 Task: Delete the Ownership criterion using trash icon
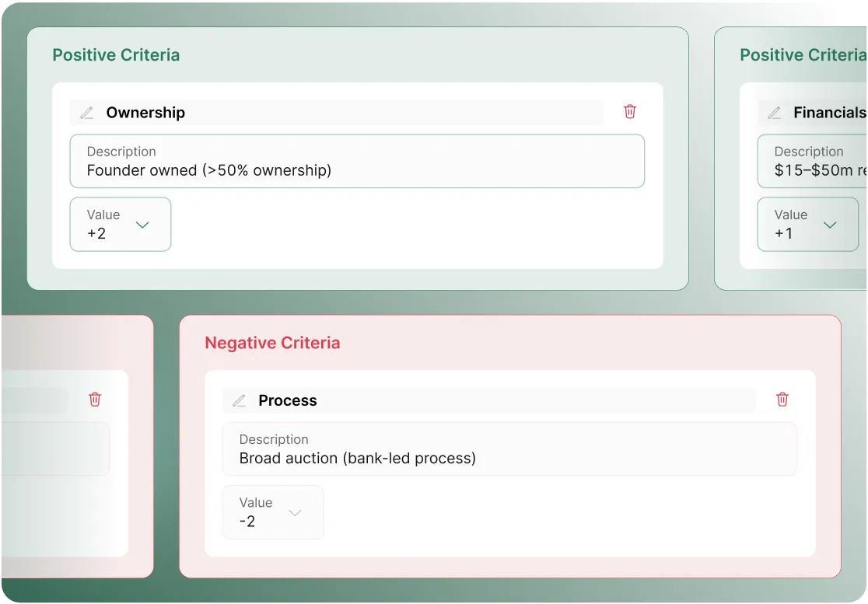pyautogui.click(x=630, y=112)
